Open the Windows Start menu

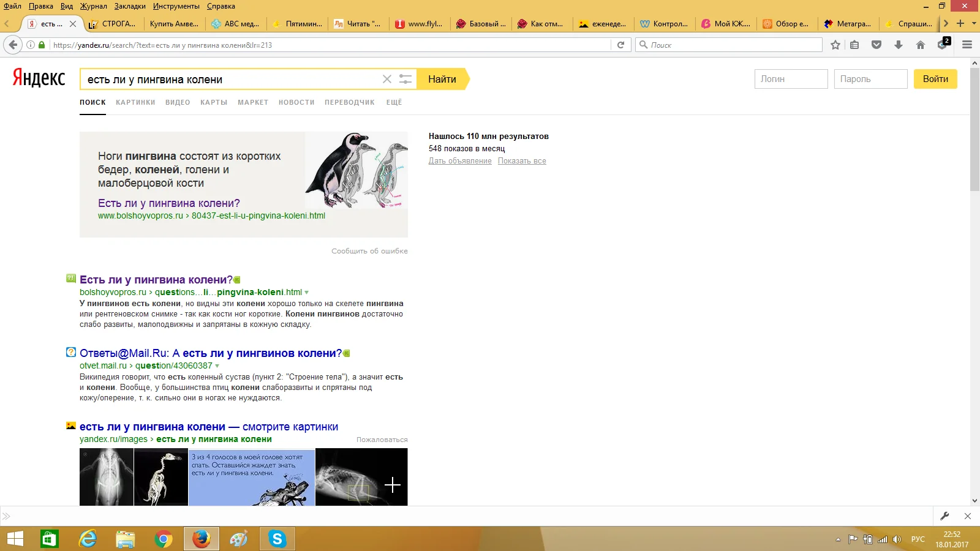point(15,539)
